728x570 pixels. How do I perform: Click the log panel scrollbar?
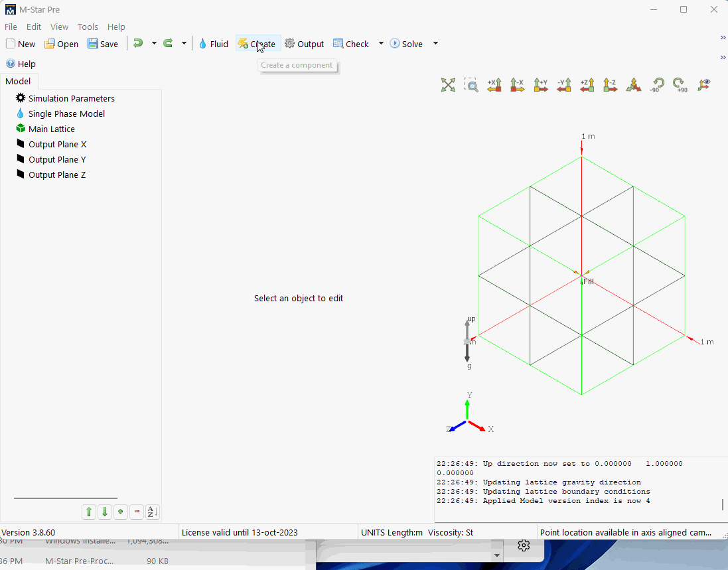click(x=723, y=504)
